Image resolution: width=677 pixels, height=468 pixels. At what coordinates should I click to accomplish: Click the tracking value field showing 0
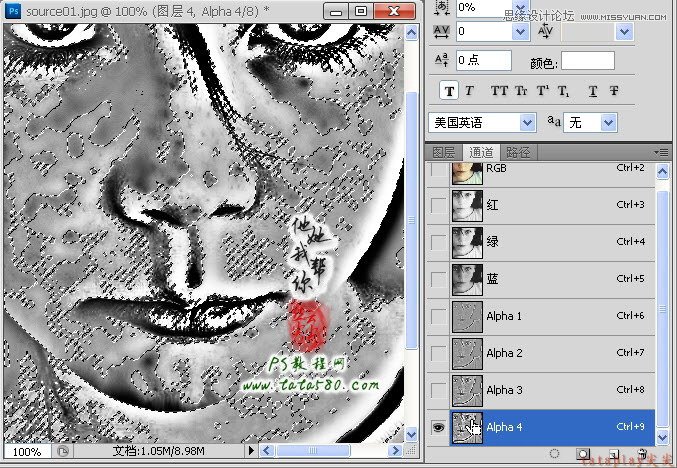tap(484, 32)
